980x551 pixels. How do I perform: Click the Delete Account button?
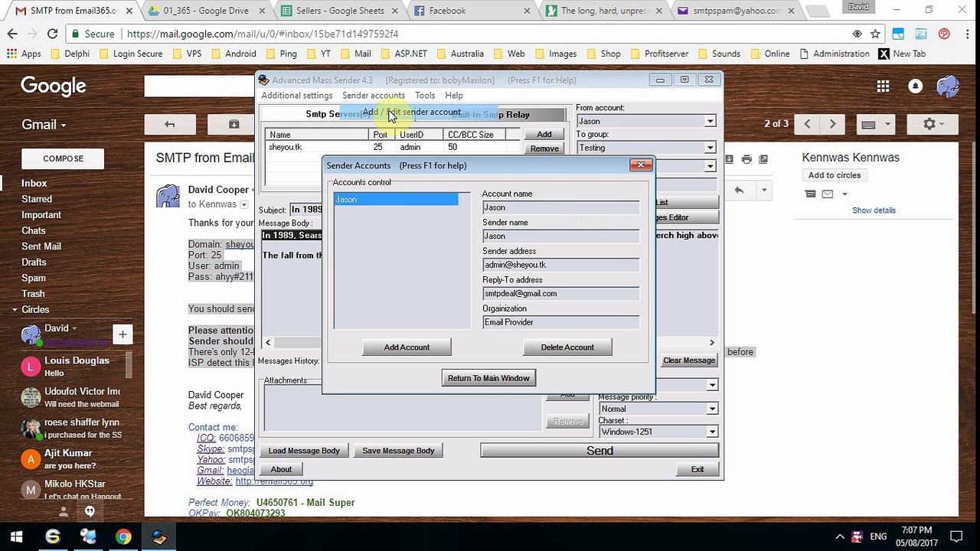[567, 347]
